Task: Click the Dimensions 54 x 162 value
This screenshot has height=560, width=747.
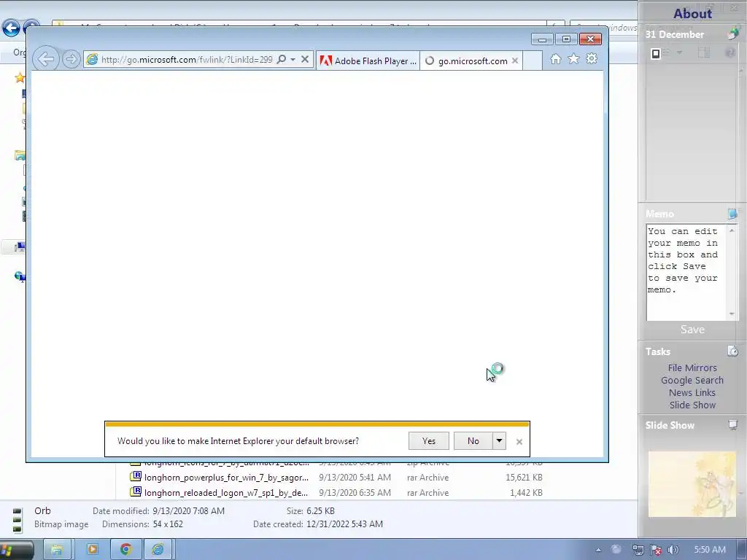Action: pos(168,524)
